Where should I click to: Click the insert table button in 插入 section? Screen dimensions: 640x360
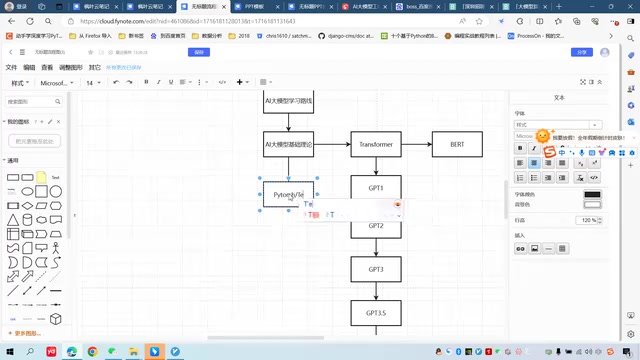(x=562, y=249)
